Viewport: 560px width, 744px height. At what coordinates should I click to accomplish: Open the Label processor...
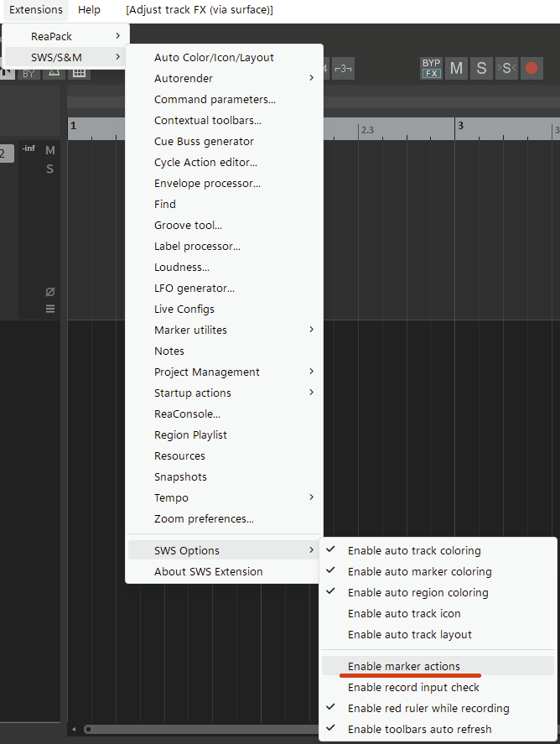225,246
